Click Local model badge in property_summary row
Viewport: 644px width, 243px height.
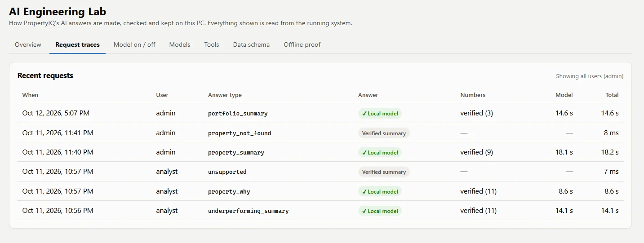click(x=380, y=153)
